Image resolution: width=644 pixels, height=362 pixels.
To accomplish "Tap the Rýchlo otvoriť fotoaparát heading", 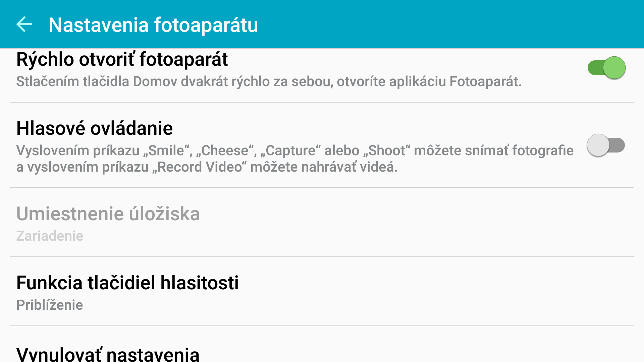I will tap(122, 60).
